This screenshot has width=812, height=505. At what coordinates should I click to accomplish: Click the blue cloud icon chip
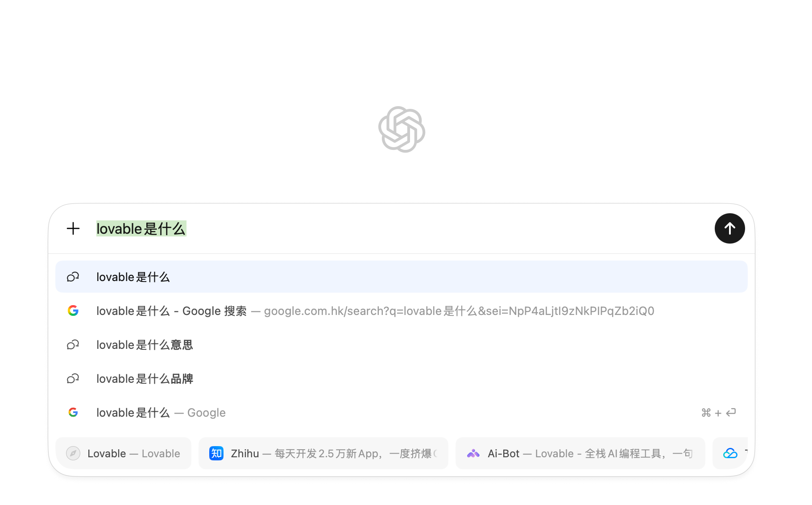tap(730, 453)
